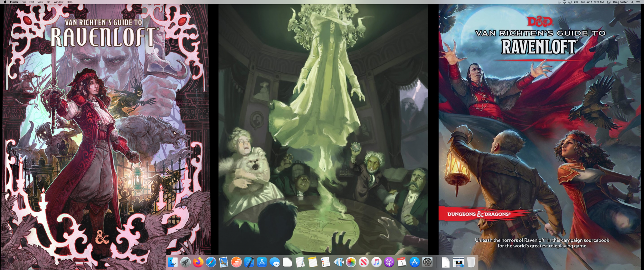Open the View menu

click(40, 2)
